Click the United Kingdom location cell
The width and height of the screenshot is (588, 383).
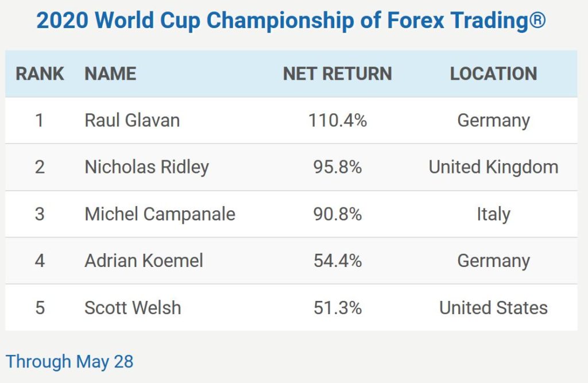tap(493, 167)
